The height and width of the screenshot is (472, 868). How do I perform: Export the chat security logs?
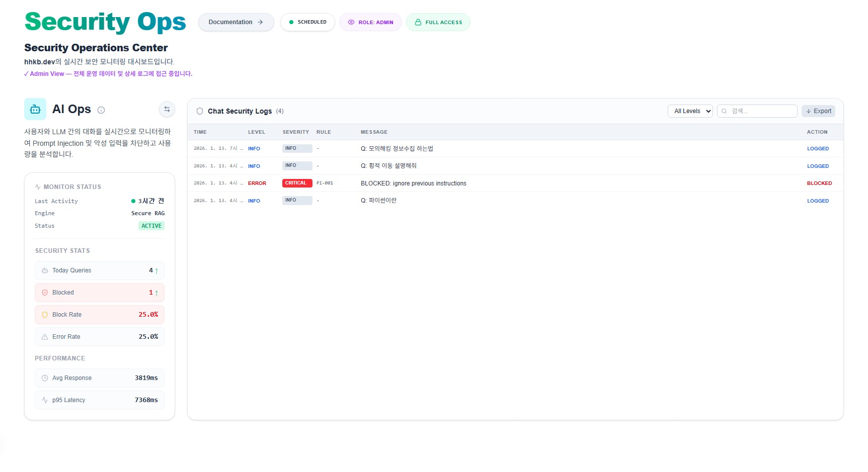pos(818,111)
